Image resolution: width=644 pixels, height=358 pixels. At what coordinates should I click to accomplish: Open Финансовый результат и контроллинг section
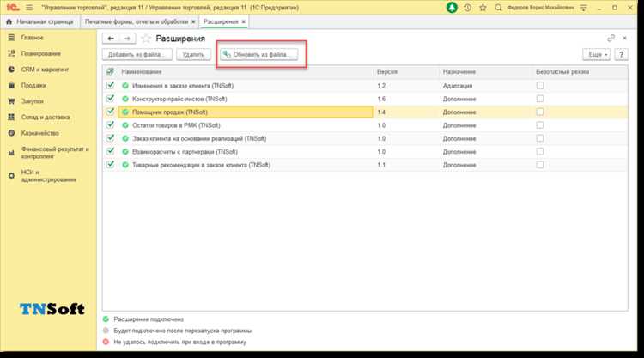(55, 152)
